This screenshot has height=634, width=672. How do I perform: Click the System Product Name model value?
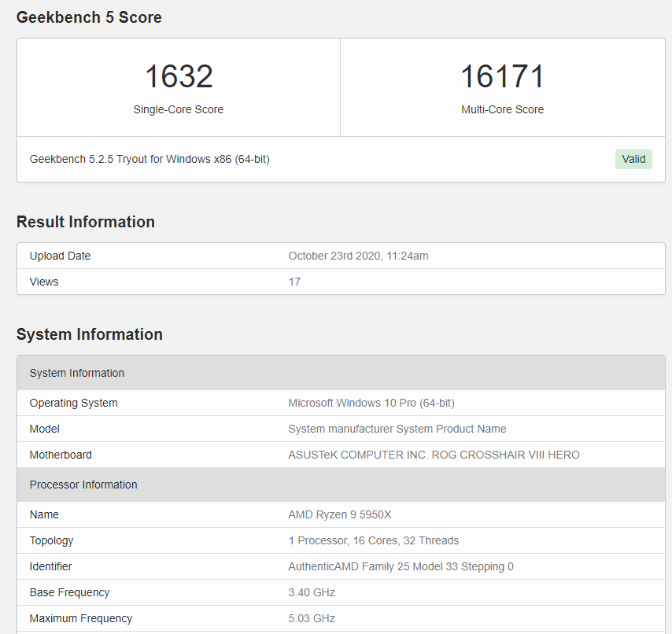397,429
